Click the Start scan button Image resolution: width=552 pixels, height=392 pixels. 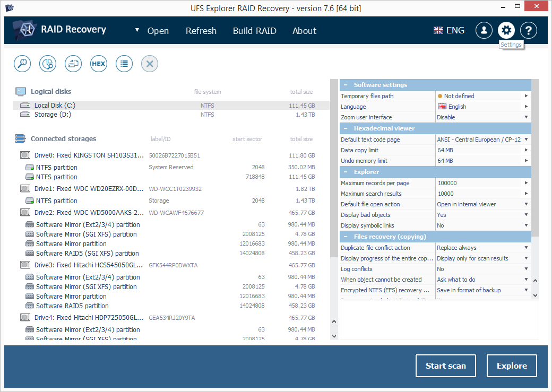point(446,366)
